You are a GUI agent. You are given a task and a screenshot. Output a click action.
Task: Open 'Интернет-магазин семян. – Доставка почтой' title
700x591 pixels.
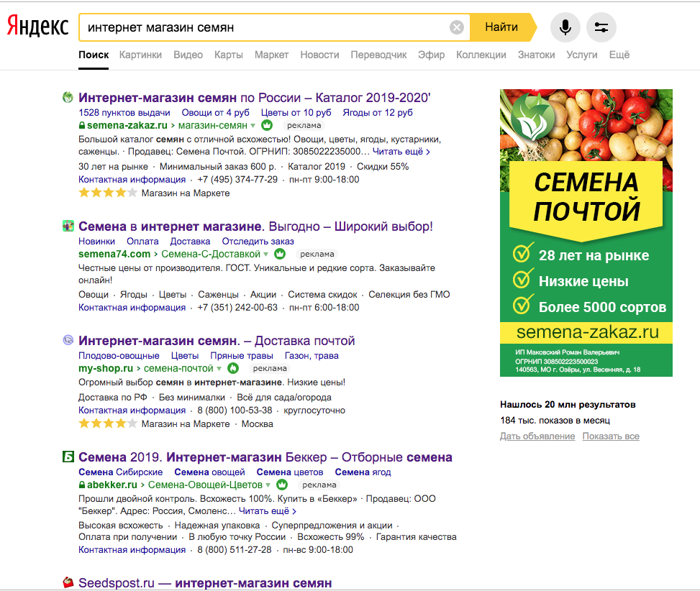217,341
